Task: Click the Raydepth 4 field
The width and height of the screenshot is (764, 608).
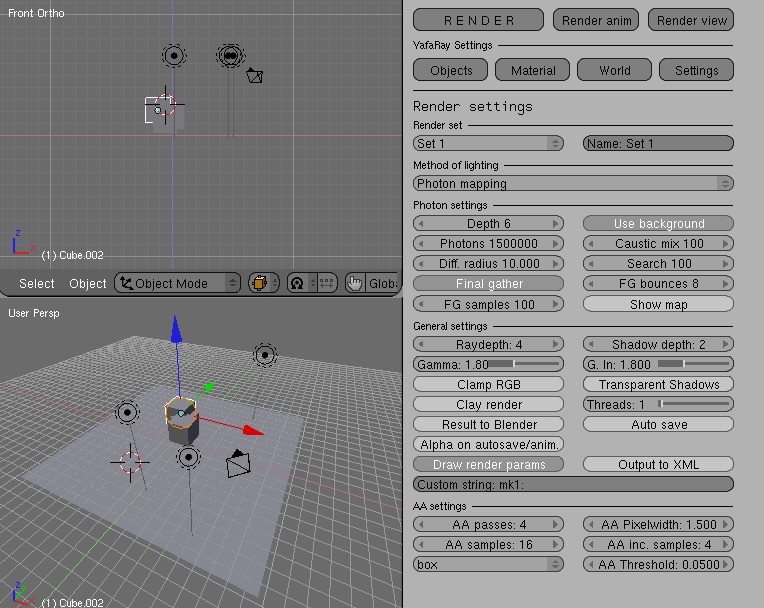Action: coord(488,344)
